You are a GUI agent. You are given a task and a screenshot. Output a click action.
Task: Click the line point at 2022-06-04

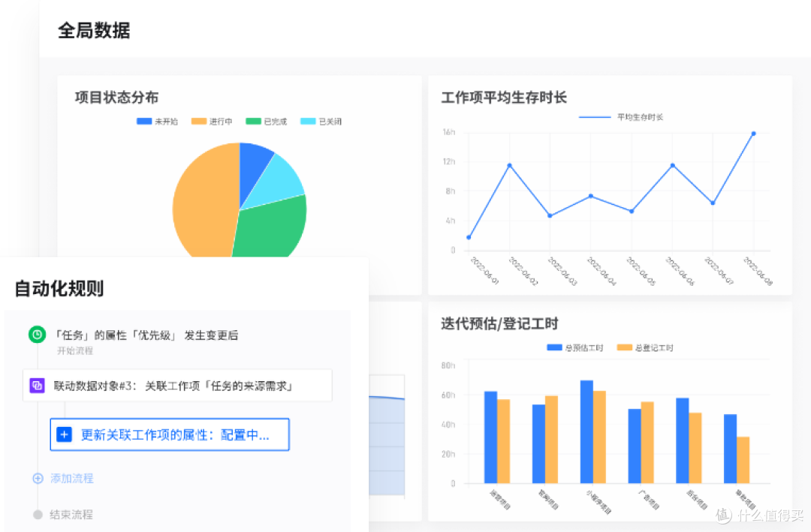point(591,196)
